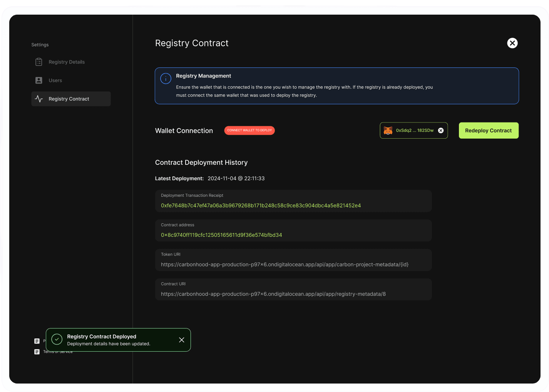
Task: Disconnect wallet 0xSdq2 ... 182SDw
Action: (441, 131)
